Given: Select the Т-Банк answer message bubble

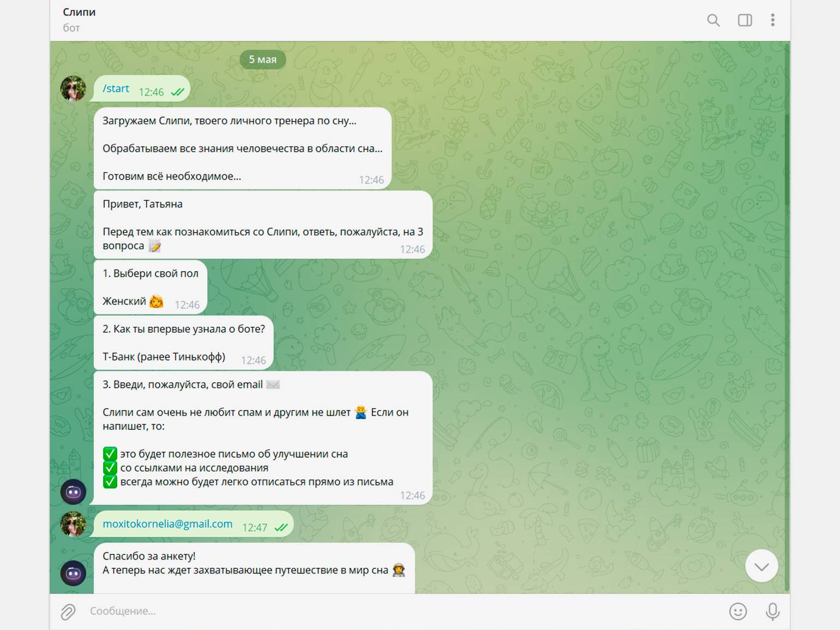Looking at the screenshot, I should [183, 343].
